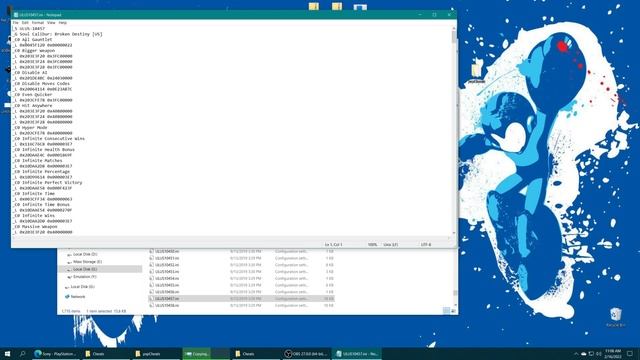Open the Help menu in Notepad
Image resolution: width=640 pixels, height=360 pixels.
(62, 23)
